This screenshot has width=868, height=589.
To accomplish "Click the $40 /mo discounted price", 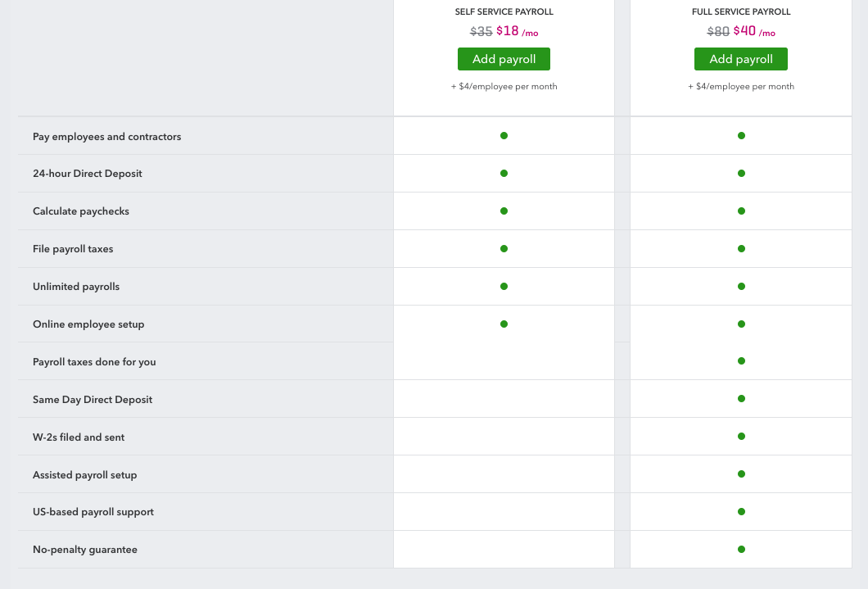I will pyautogui.click(x=753, y=32).
